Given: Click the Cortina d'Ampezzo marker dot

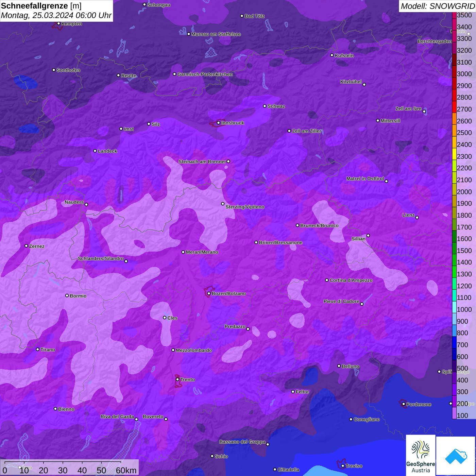Looking at the screenshot, I should click(x=327, y=280).
